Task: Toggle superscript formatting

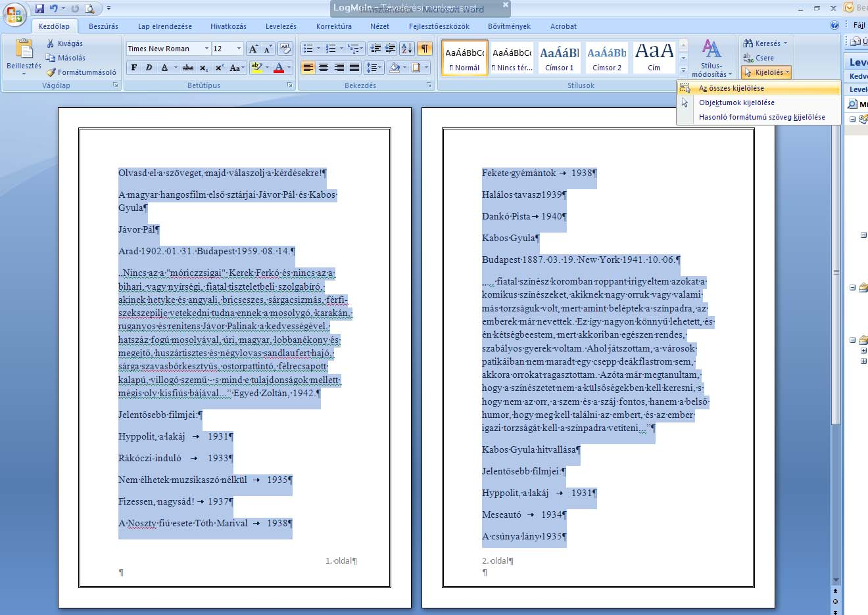Action: 219,68
